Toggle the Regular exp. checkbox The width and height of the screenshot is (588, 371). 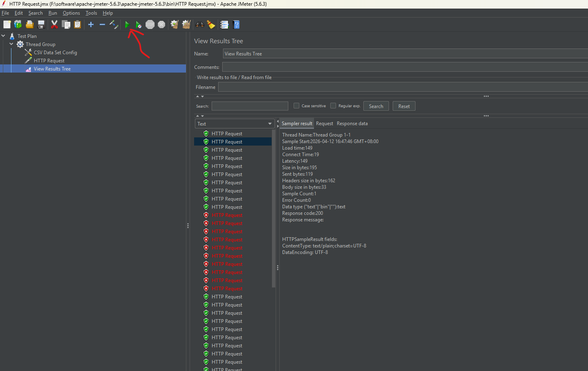[x=333, y=106]
